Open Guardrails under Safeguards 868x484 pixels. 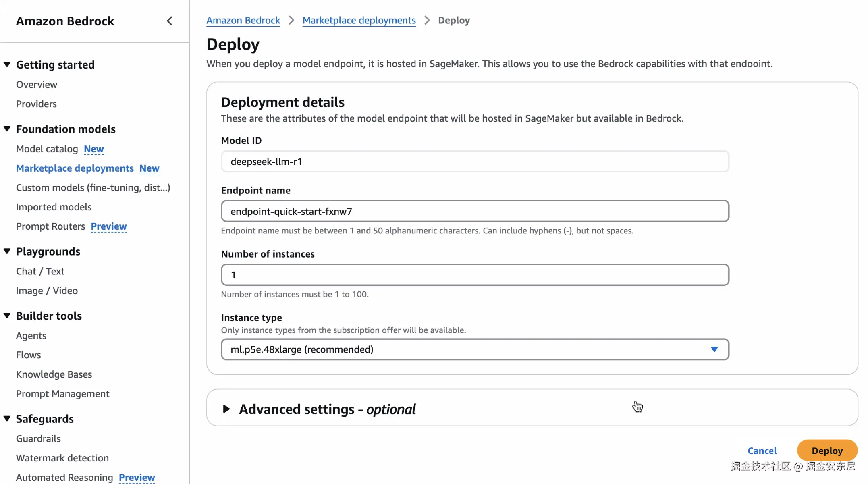(38, 438)
